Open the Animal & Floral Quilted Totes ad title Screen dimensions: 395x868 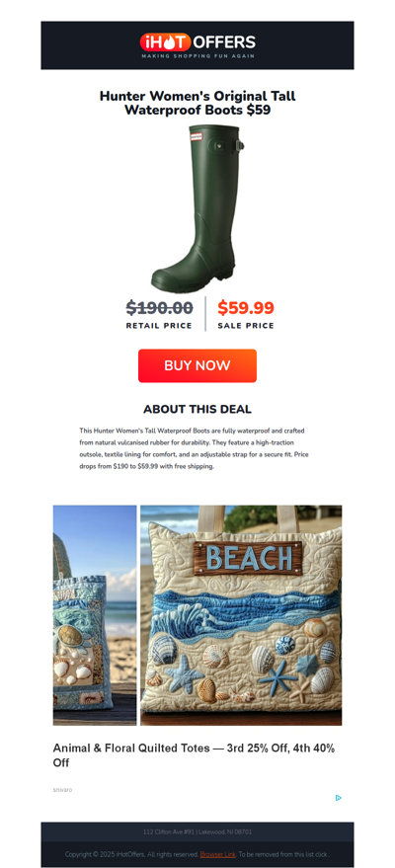click(195, 755)
